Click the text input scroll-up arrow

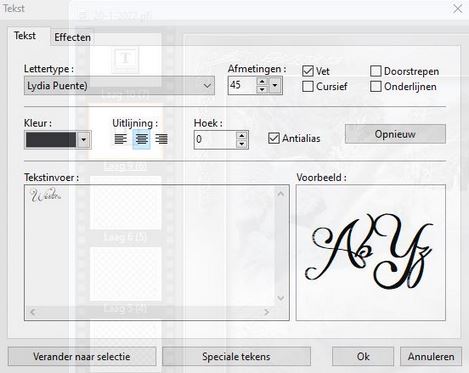tap(281, 194)
